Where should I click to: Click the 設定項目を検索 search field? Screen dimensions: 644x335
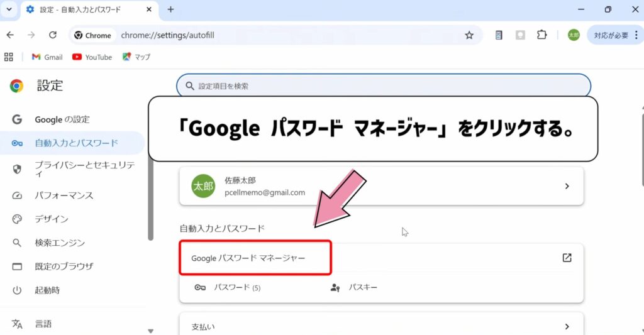point(384,86)
